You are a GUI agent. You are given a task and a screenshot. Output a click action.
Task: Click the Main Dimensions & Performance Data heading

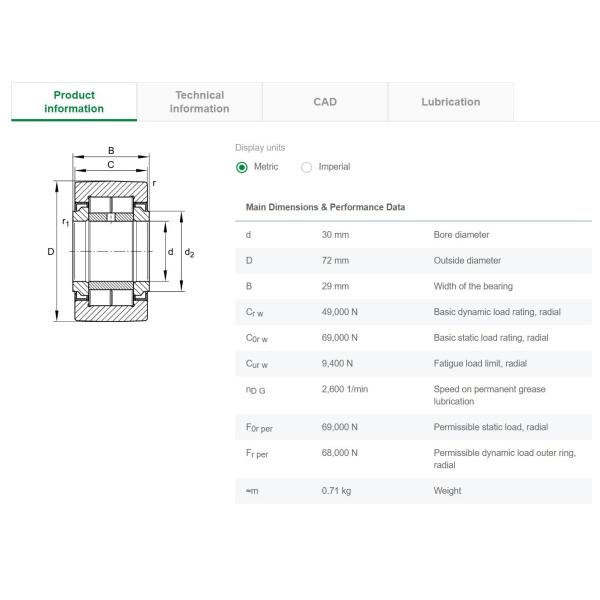click(325, 207)
